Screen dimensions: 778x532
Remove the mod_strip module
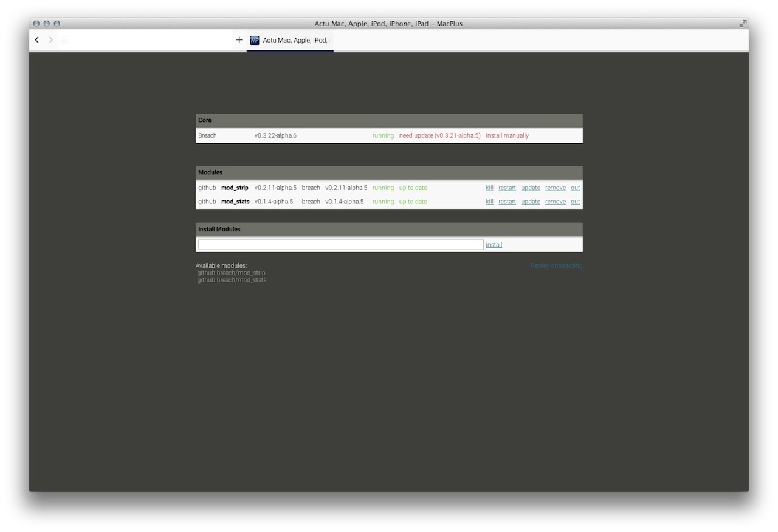pyautogui.click(x=556, y=188)
